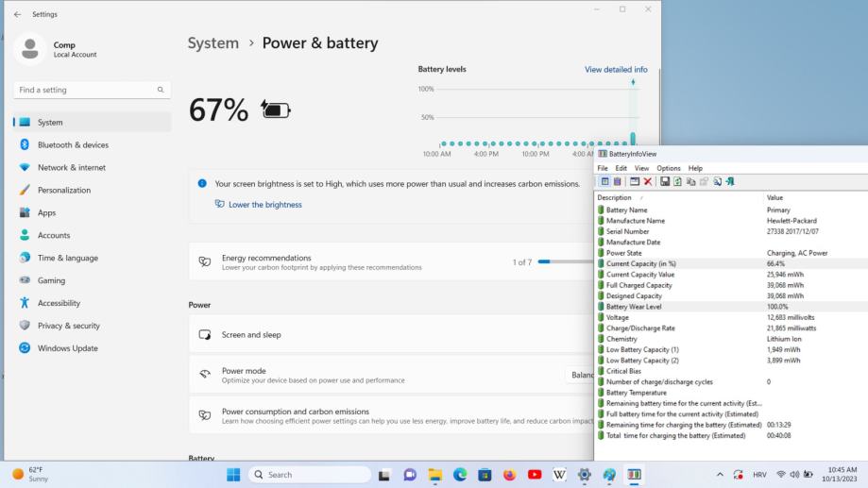Image resolution: width=868 pixels, height=488 pixels.
Task: Click System breadcrumb link
Action: pos(213,43)
